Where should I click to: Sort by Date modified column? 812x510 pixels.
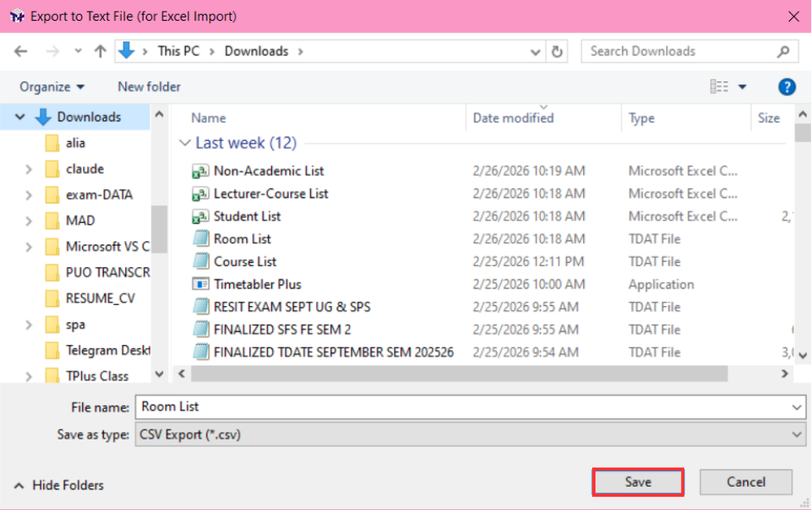tap(513, 118)
